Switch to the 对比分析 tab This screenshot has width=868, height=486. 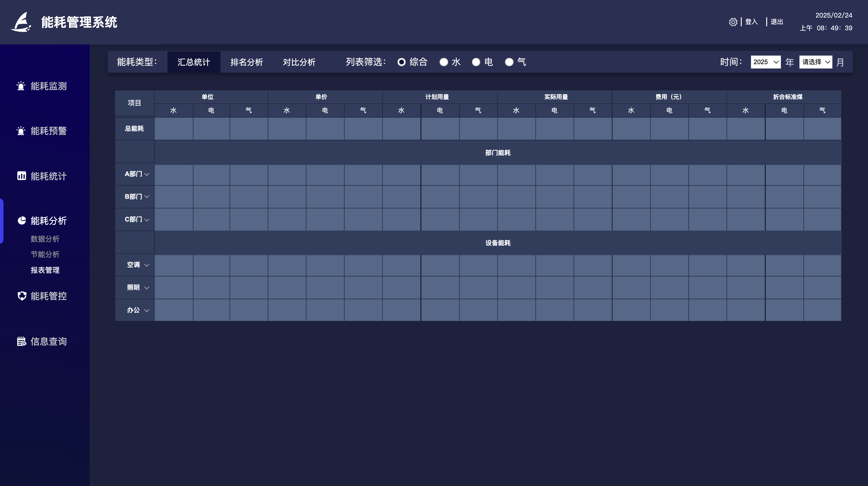click(x=299, y=62)
